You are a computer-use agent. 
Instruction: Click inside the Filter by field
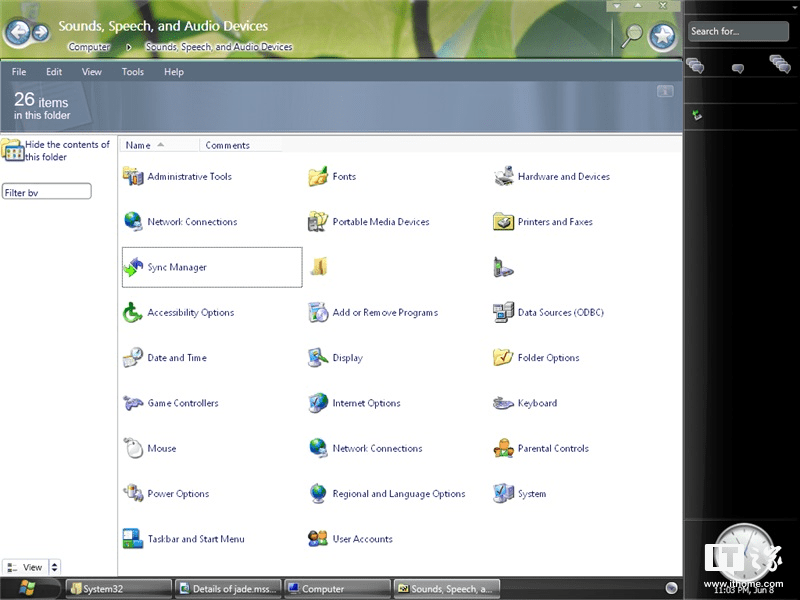point(46,191)
